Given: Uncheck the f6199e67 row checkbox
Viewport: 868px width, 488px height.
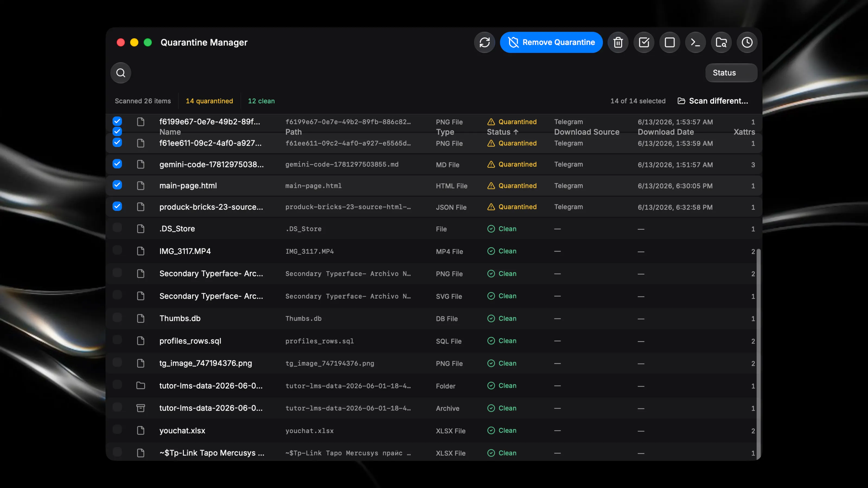Looking at the screenshot, I should click(x=117, y=121).
